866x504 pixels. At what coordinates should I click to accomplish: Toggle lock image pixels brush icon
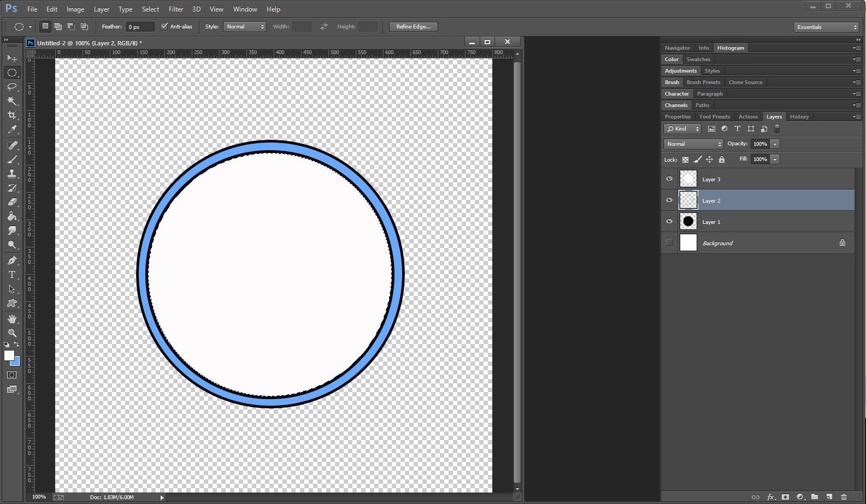click(x=697, y=159)
